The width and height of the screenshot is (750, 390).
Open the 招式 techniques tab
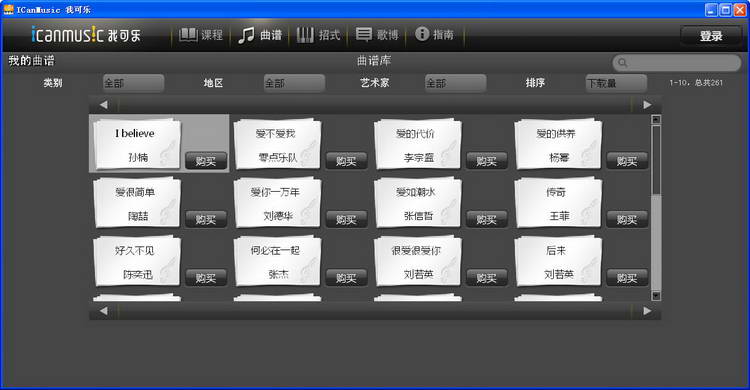coord(318,35)
